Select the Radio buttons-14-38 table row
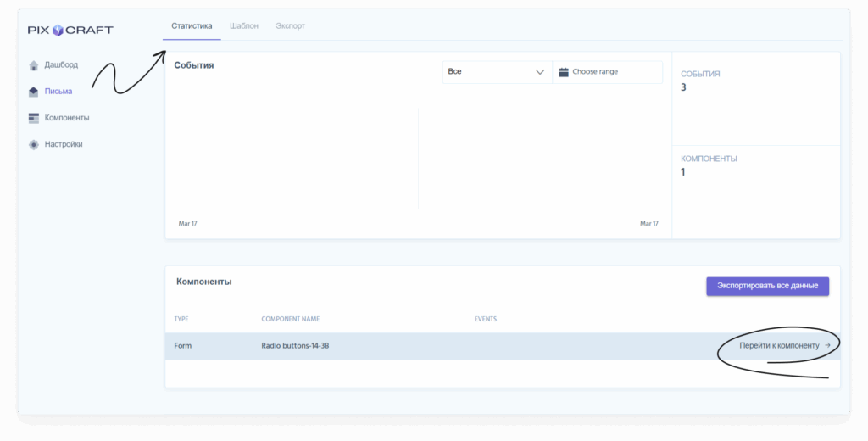868x441 pixels. pos(424,346)
